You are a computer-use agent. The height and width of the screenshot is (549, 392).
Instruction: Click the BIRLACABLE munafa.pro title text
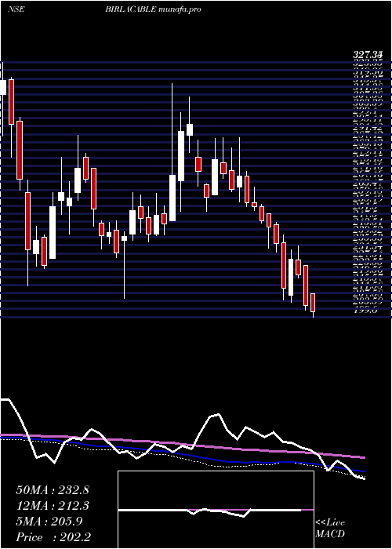[x=153, y=9]
